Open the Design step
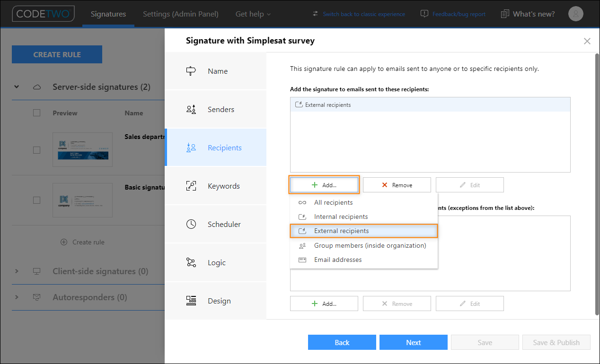600x364 pixels. 216,301
